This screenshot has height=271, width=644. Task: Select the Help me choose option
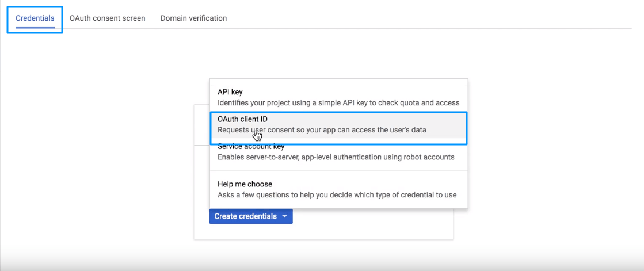point(338,189)
